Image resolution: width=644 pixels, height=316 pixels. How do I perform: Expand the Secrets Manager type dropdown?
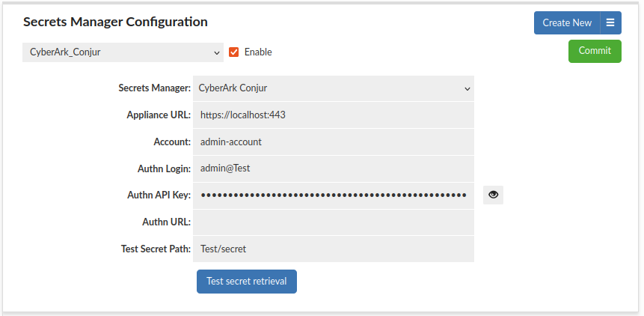click(x=334, y=88)
